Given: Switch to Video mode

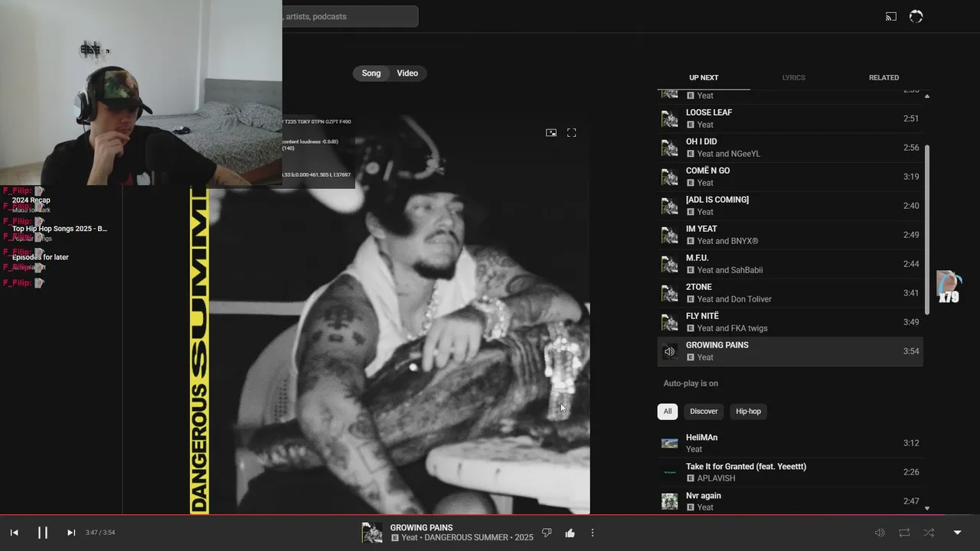Looking at the screenshot, I should click(x=407, y=73).
